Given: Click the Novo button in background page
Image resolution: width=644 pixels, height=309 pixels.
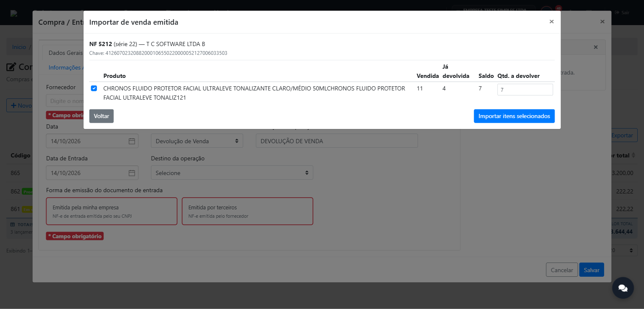Looking at the screenshot, I should point(20,105).
